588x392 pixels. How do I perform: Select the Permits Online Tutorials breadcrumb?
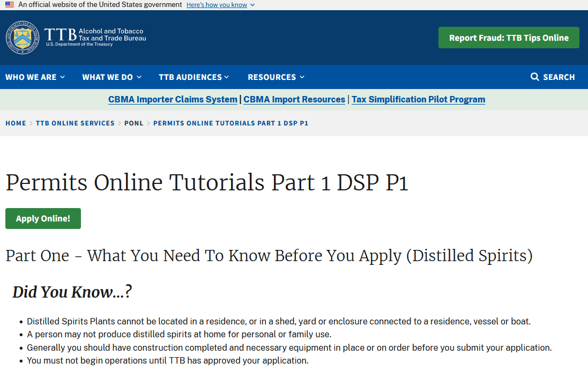230,123
